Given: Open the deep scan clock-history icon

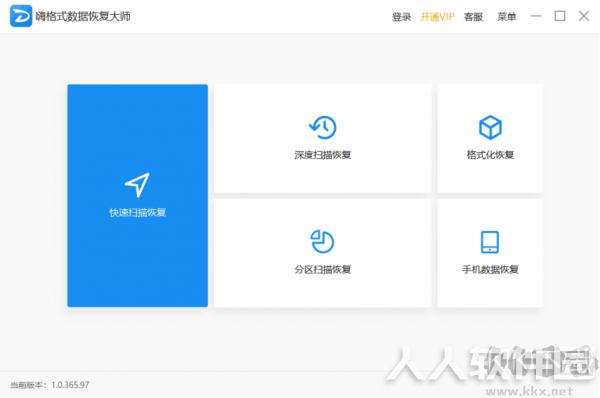Looking at the screenshot, I should point(323,127).
